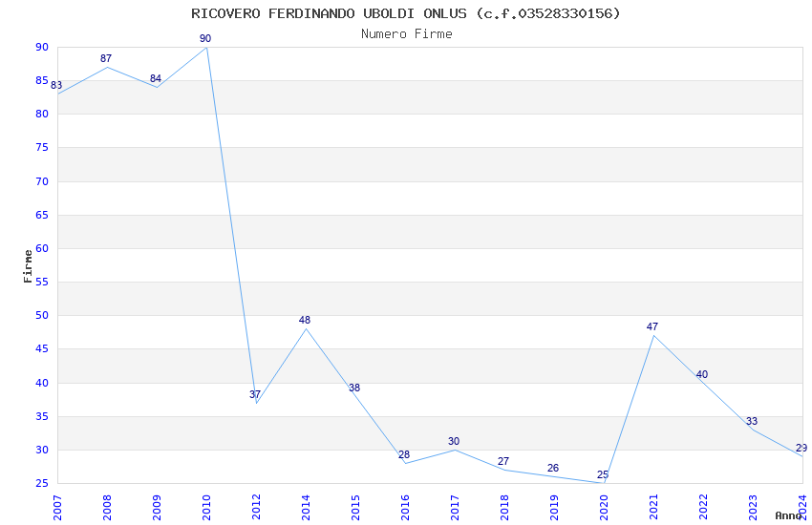Screen dimensions: 812x525
Task: Click the x-axis year label 2016
Action: (405, 508)
